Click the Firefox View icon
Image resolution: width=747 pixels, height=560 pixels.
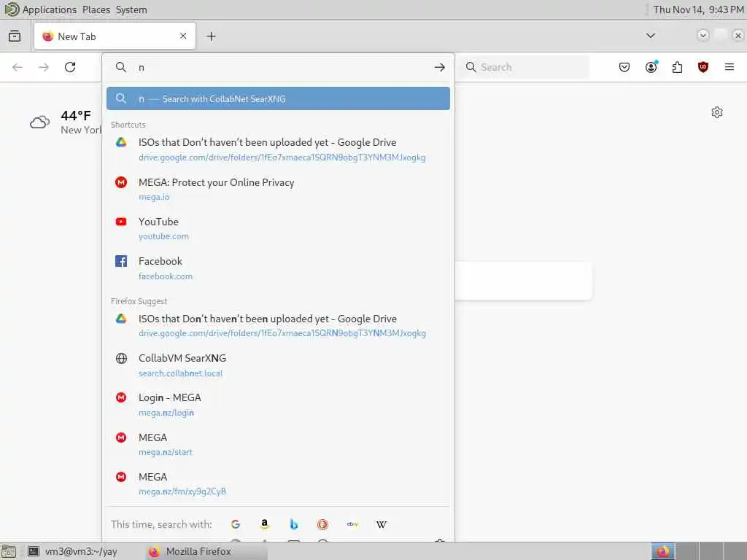(15, 36)
